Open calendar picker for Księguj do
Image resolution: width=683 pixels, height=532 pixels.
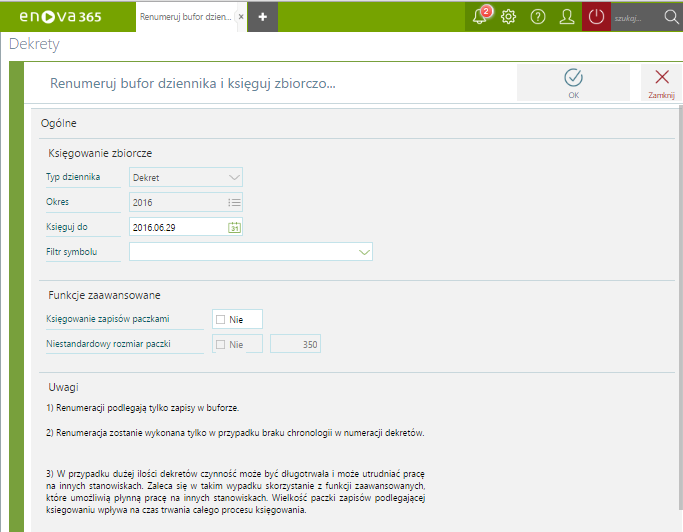pos(234,227)
